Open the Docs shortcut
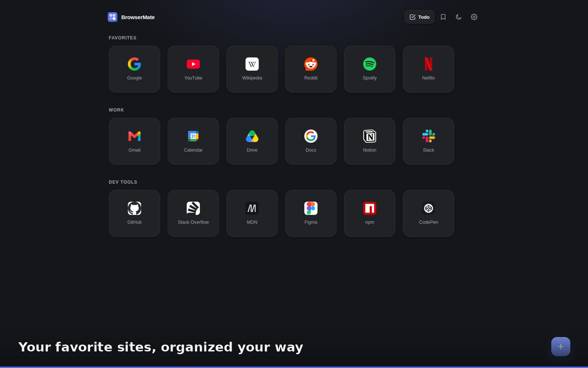The image size is (588, 368). 311,141
